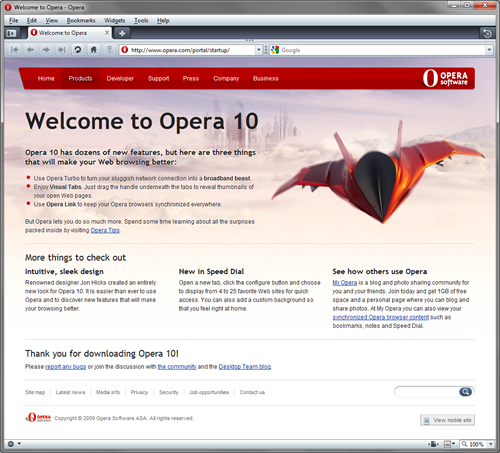Click Home in the red navigation bar

pyautogui.click(x=46, y=79)
